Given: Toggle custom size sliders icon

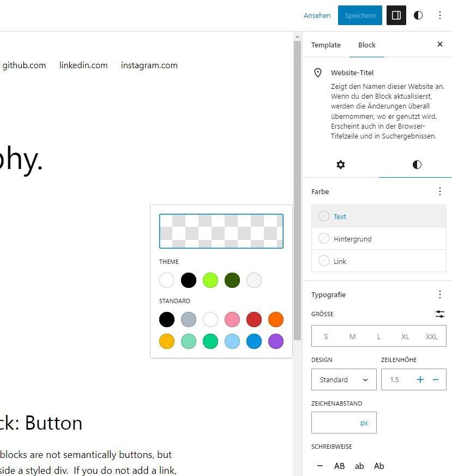Looking at the screenshot, I should [x=440, y=314].
